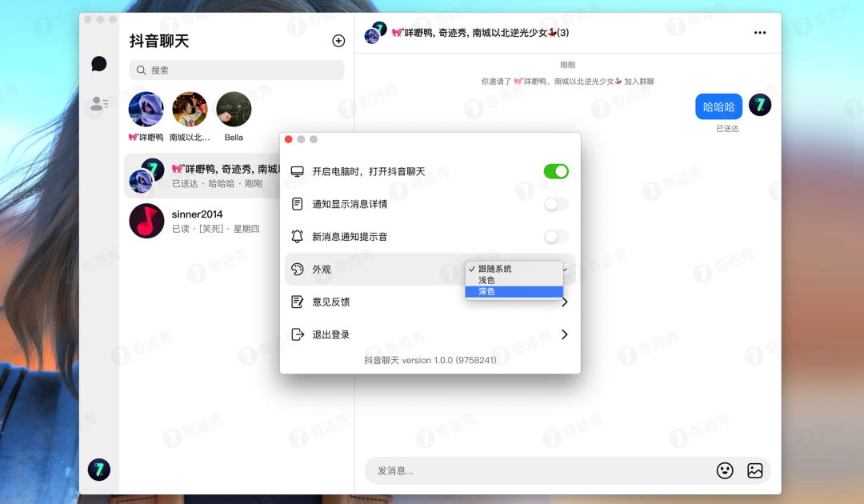
Task: Click the 抖音聊天 sidebar title
Action: point(159,41)
